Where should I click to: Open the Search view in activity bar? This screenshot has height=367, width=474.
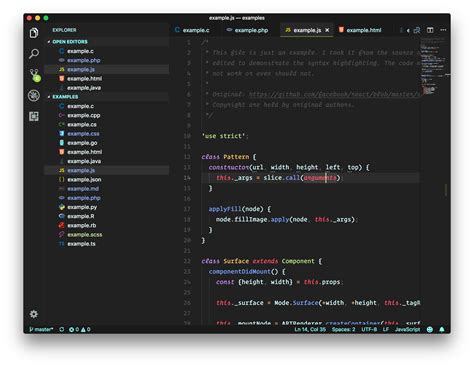point(34,53)
